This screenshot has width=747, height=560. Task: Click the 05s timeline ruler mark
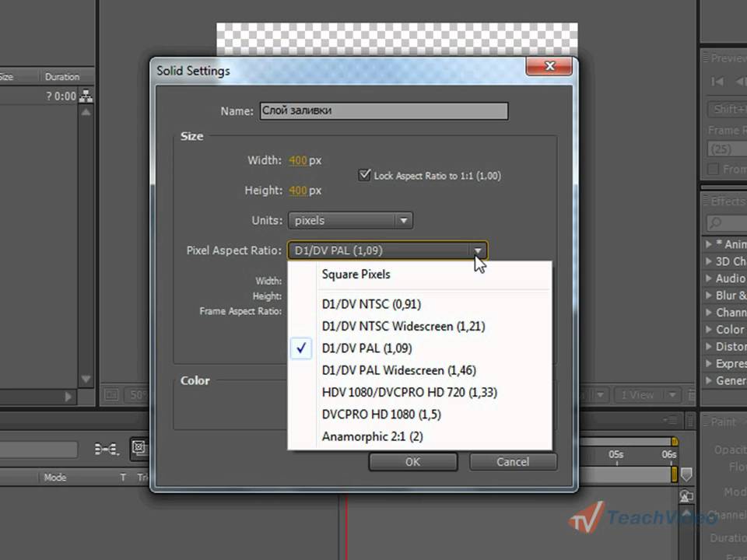point(616,455)
